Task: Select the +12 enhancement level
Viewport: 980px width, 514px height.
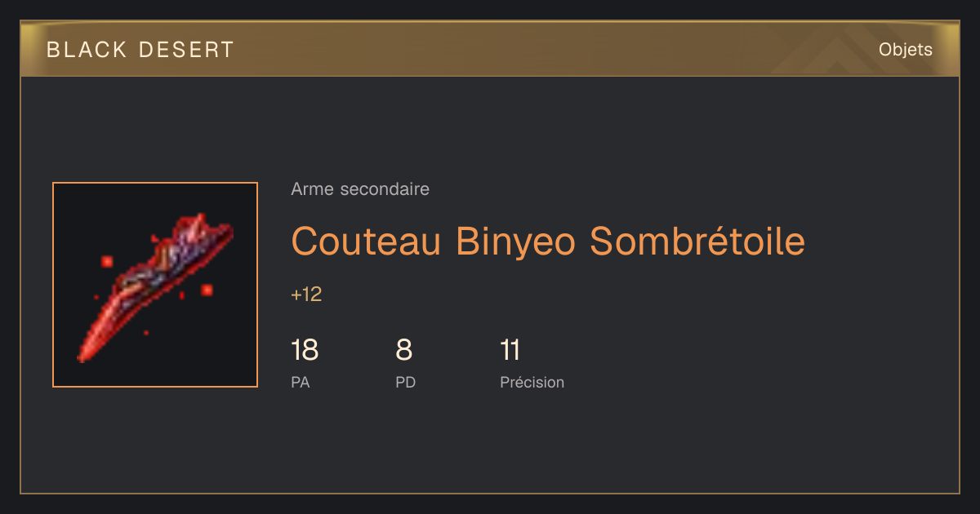Action: (x=306, y=295)
